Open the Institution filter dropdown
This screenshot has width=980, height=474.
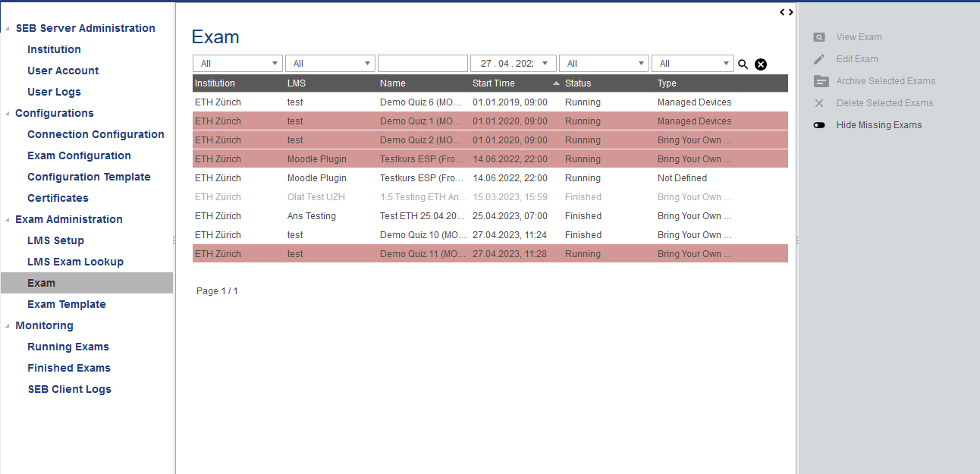(237, 64)
